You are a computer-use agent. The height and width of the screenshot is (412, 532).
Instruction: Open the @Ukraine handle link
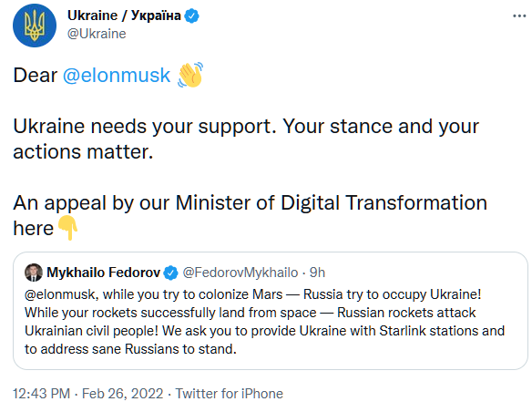point(97,34)
